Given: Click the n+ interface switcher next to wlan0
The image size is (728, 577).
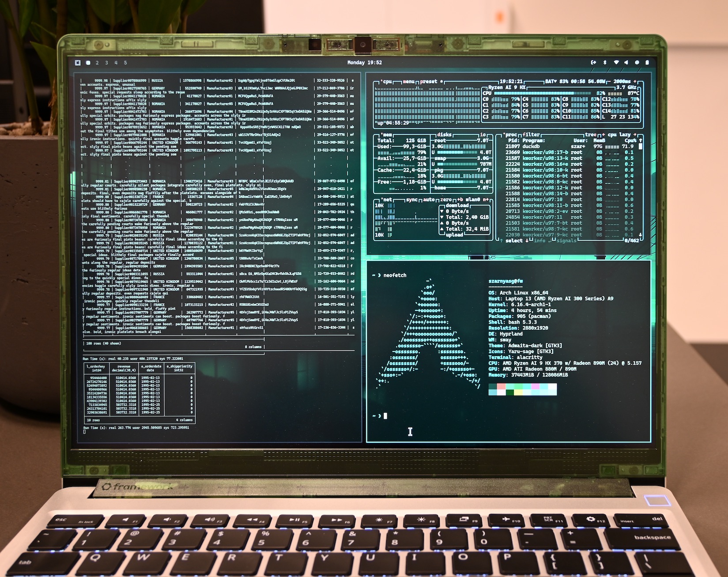Looking at the screenshot, I should (x=485, y=200).
